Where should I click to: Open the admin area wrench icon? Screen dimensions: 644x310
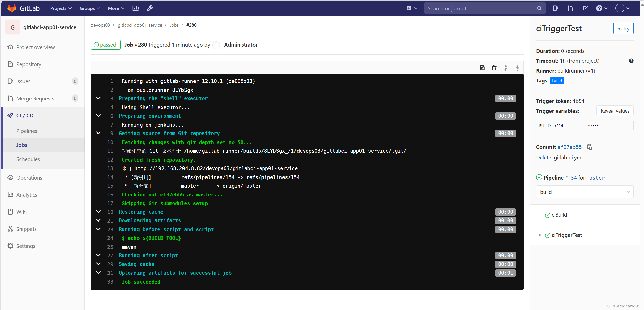click(x=150, y=8)
